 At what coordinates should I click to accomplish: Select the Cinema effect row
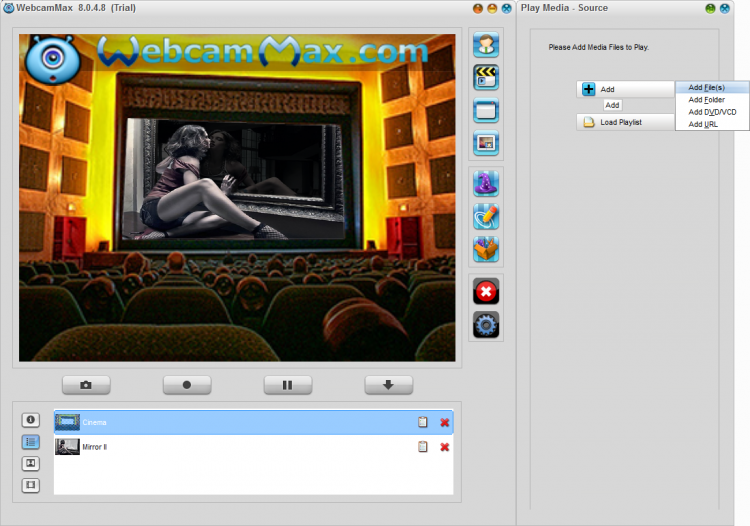coord(254,422)
